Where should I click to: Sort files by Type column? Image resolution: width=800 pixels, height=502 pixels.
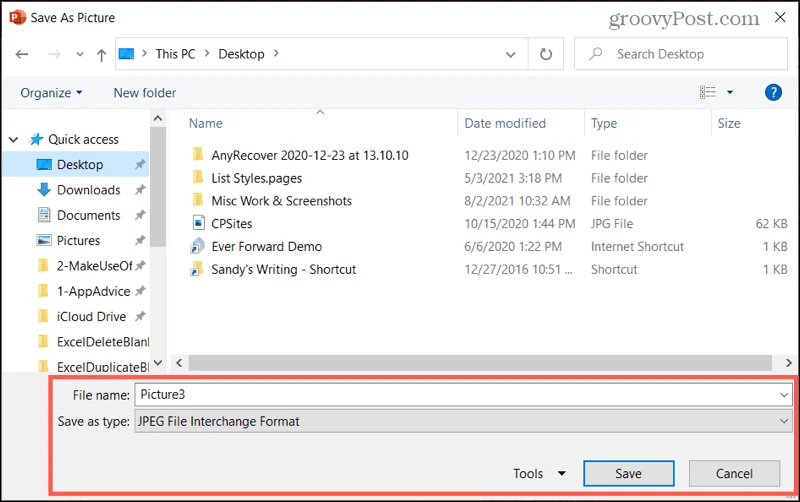point(604,123)
